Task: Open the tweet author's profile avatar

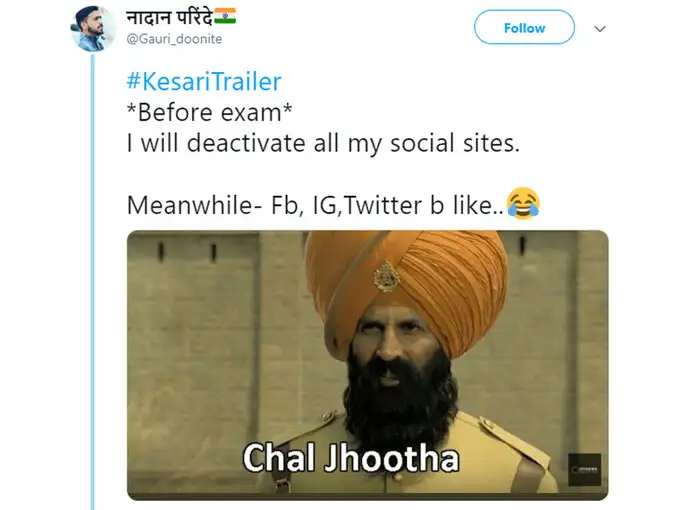Action: [92, 29]
